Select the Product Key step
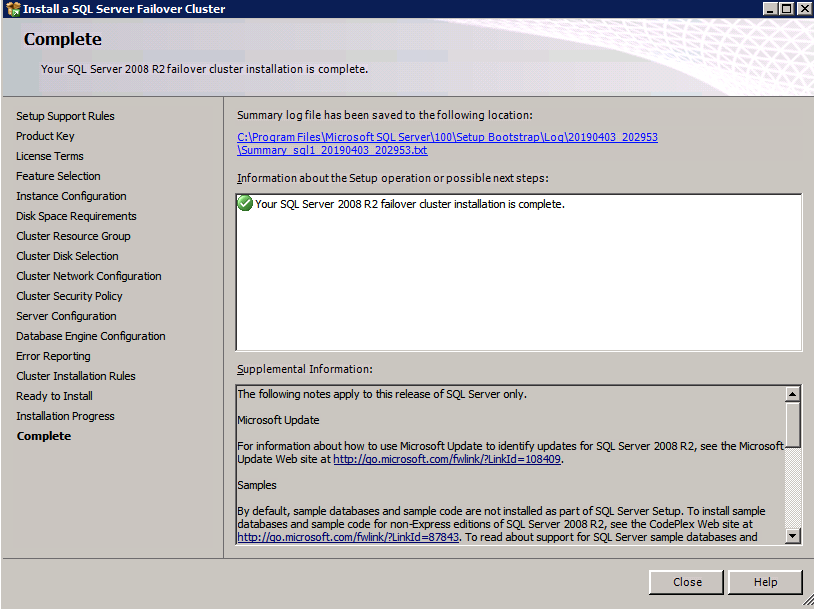814x609 pixels. pos(45,136)
